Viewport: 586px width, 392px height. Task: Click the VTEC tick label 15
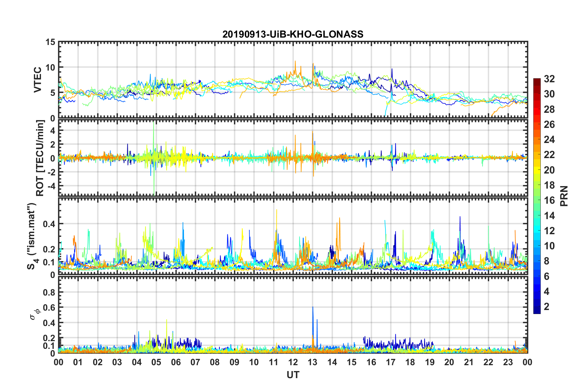50,42
